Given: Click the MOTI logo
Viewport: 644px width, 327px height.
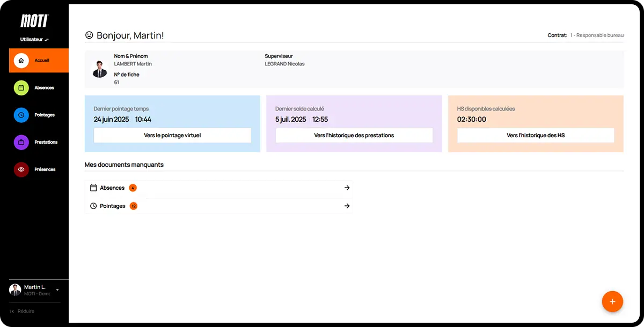Looking at the screenshot, I should [34, 21].
